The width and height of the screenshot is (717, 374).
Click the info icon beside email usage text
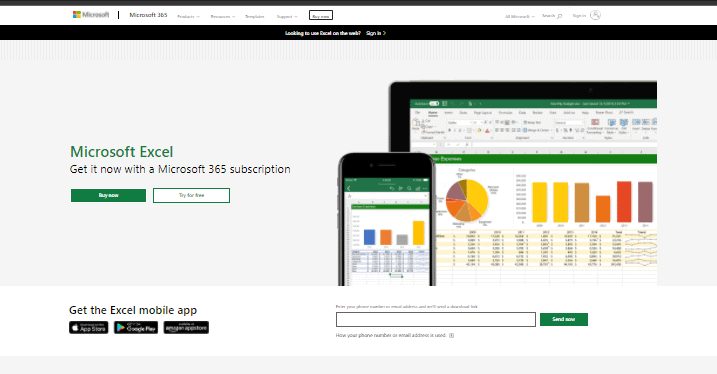coord(451,335)
